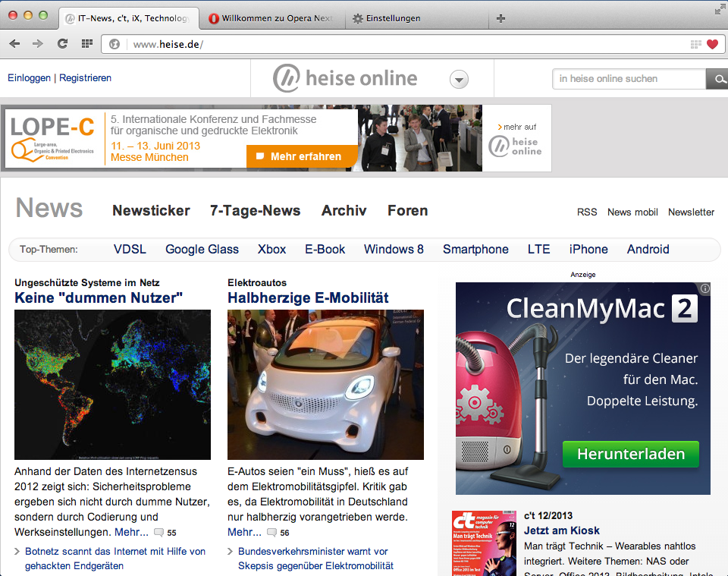Select the Smartphone top topic
This screenshot has width=728, height=576.
click(x=475, y=250)
